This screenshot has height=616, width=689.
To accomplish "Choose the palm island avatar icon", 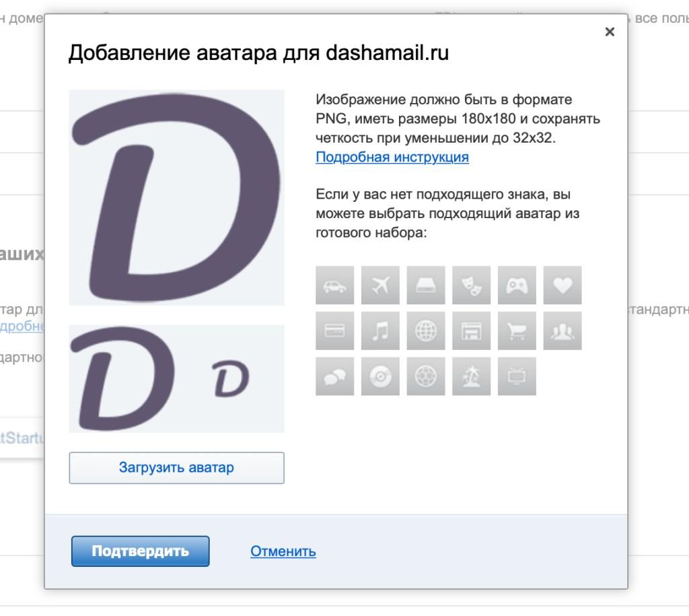I will point(471,376).
